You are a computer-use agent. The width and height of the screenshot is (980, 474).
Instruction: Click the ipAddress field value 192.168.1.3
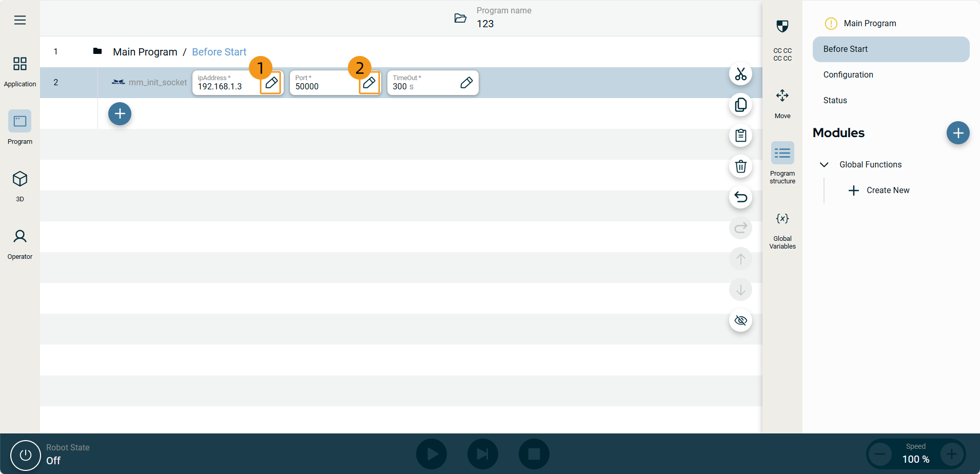click(220, 87)
